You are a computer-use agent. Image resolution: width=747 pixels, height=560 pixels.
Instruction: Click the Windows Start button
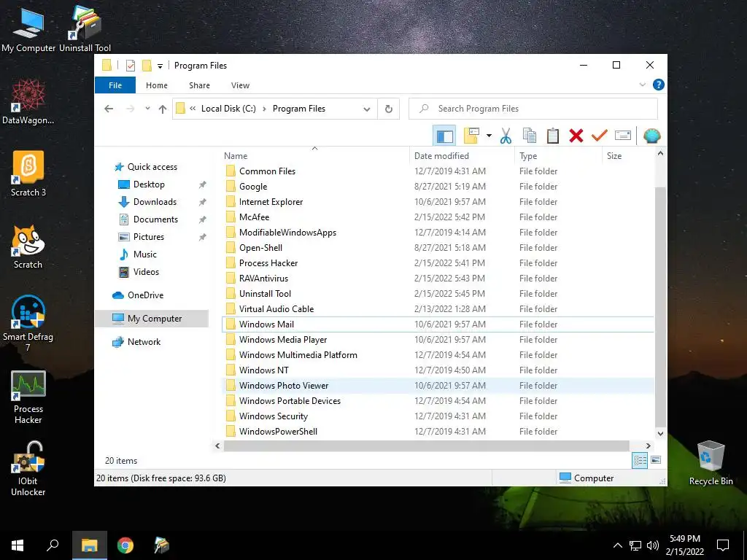[18, 545]
